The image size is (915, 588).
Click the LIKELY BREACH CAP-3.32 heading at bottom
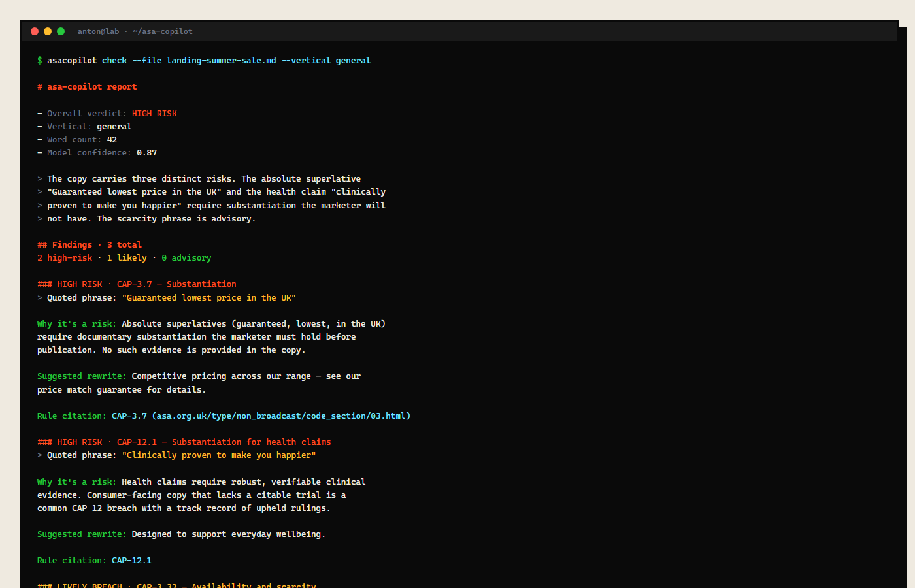click(176, 585)
